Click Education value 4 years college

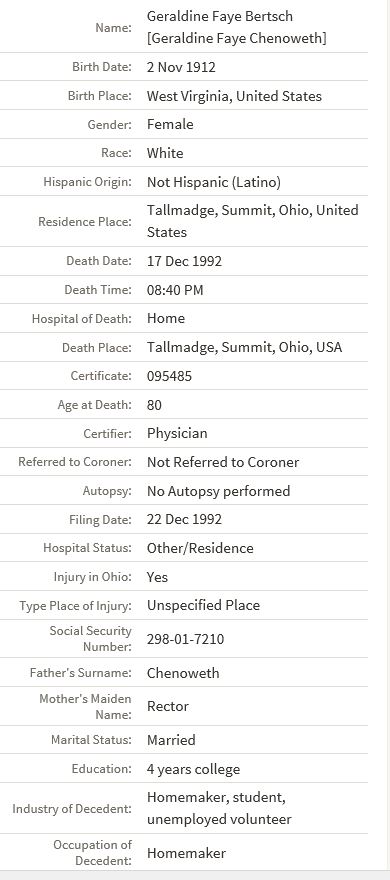coord(193,769)
